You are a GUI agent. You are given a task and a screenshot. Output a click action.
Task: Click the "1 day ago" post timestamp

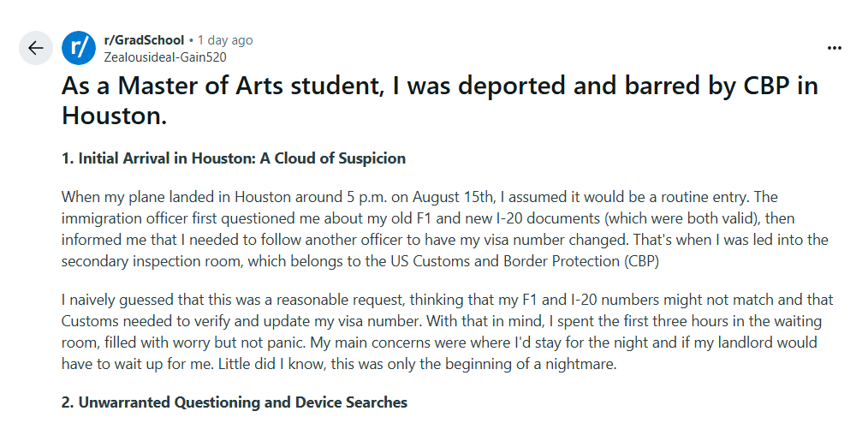click(225, 40)
